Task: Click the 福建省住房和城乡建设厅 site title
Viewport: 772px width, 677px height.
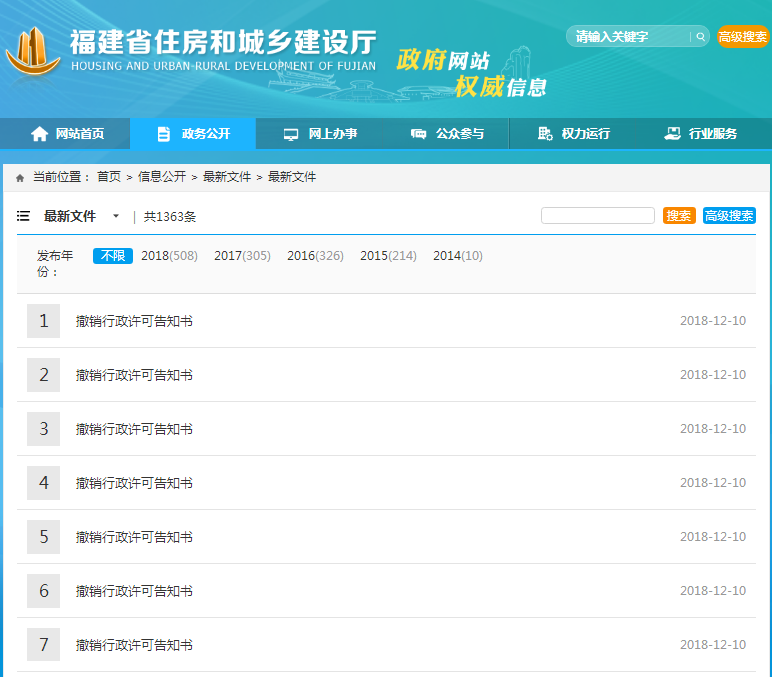Action: point(224,42)
